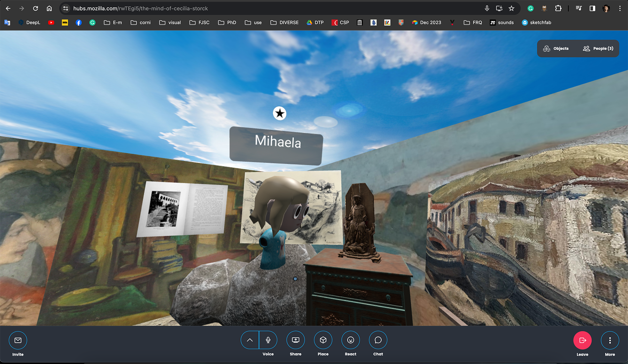Viewport: 628px width, 364px height.
Task: Open the People (3) list
Action: tap(598, 48)
